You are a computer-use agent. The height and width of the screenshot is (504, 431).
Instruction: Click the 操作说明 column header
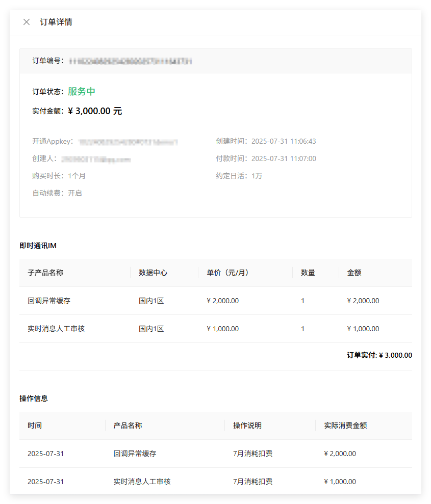247,426
